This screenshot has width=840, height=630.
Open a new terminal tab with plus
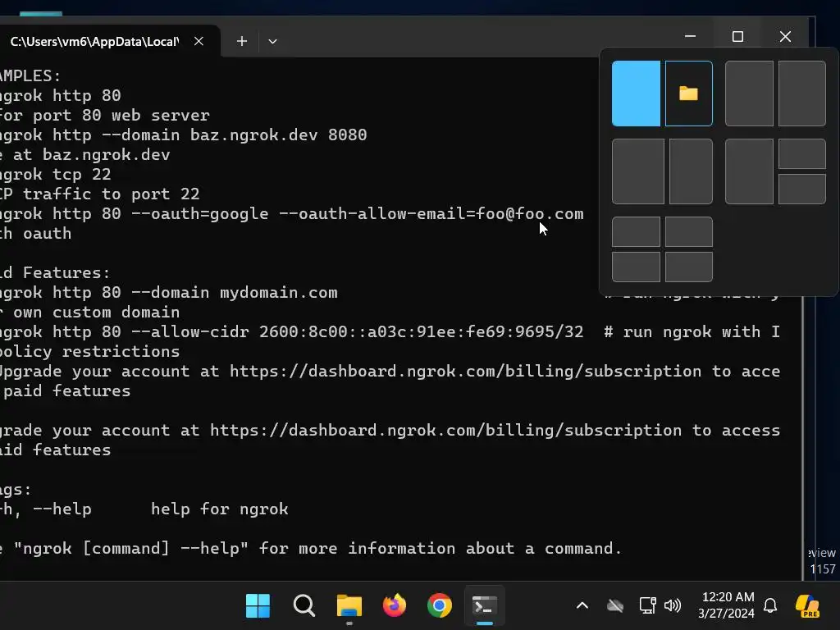coord(242,41)
